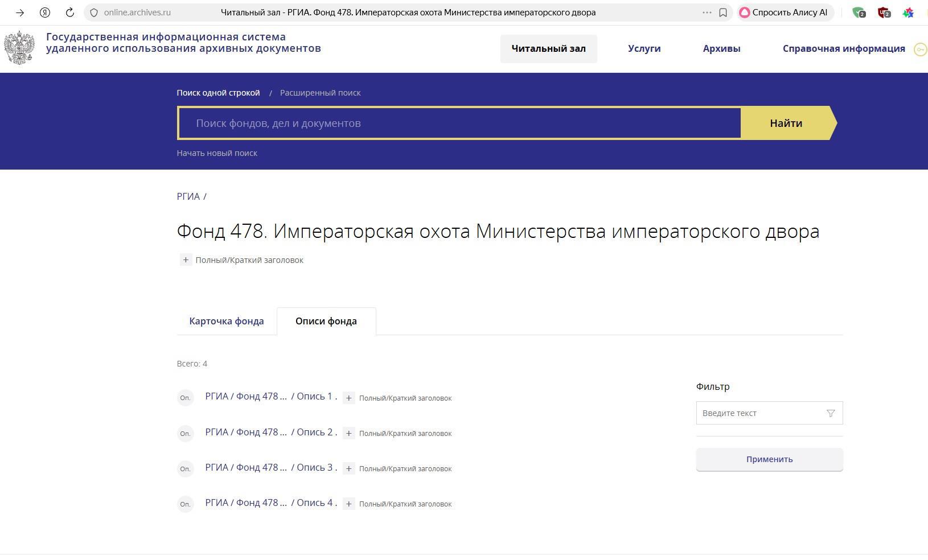This screenshot has width=928, height=560.
Task: Click the Применить filter button
Action: click(769, 460)
